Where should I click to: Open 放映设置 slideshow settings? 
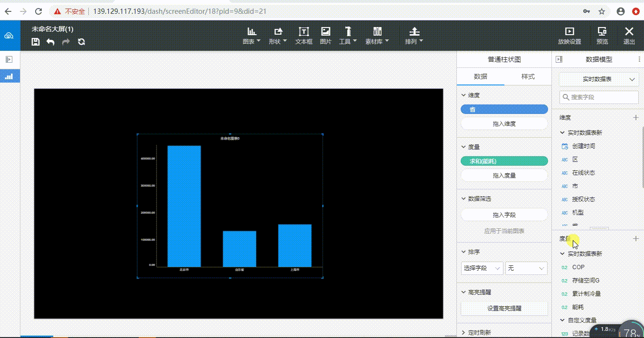(x=569, y=36)
